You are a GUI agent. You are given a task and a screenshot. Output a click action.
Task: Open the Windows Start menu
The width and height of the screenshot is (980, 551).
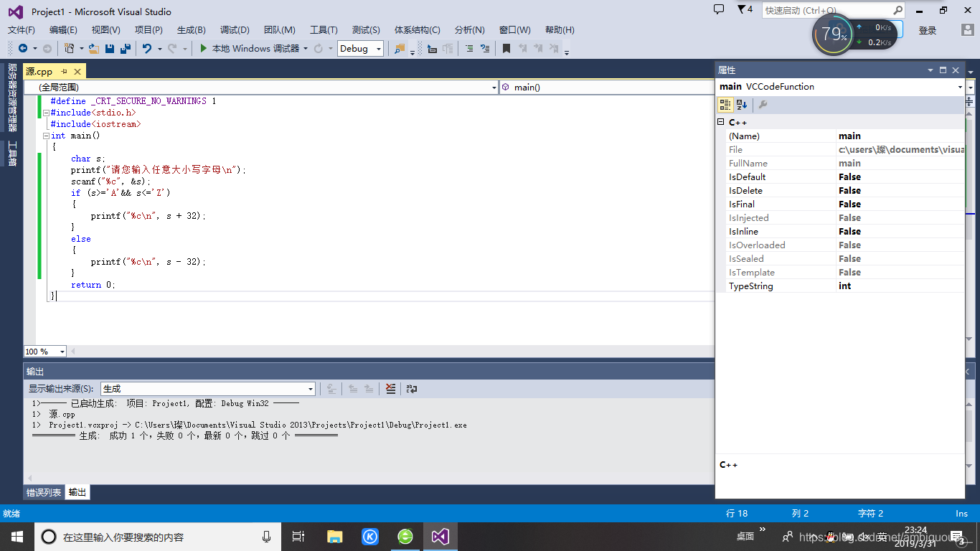coord(17,536)
